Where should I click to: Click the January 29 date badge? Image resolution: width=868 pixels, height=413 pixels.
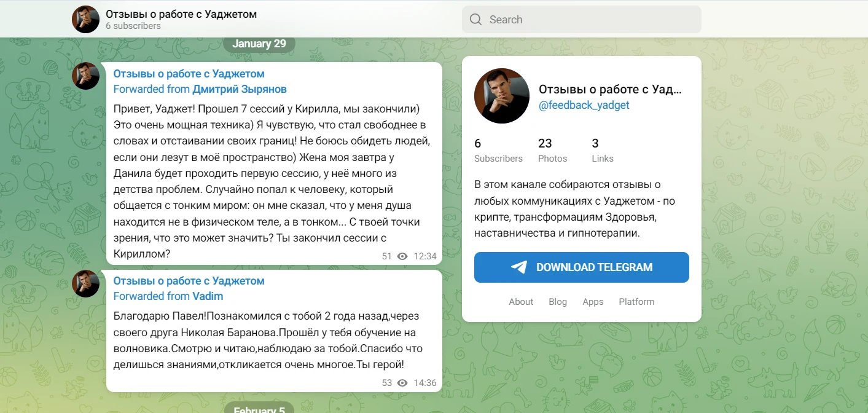259,44
